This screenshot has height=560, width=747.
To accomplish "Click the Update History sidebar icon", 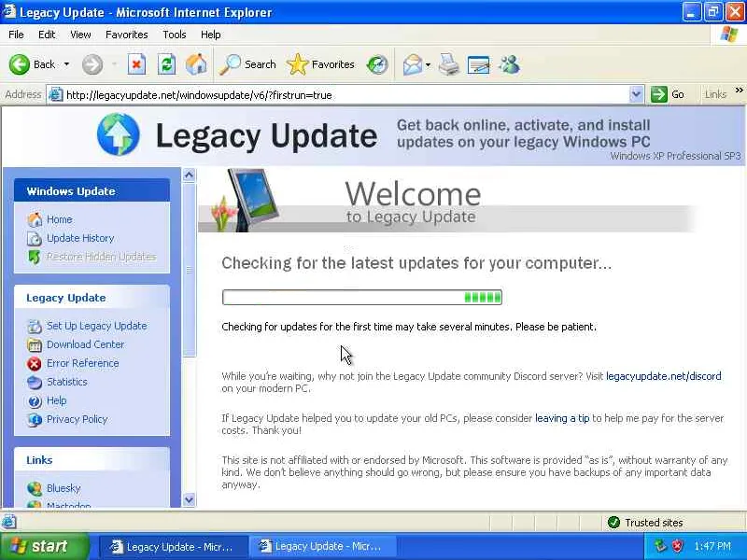I will point(35,238).
